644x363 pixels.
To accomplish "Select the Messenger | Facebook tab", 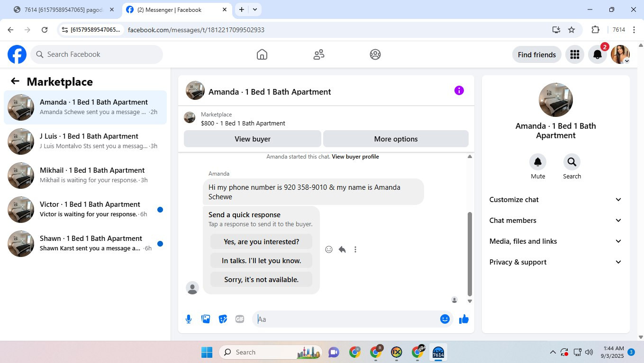I will click(x=176, y=9).
